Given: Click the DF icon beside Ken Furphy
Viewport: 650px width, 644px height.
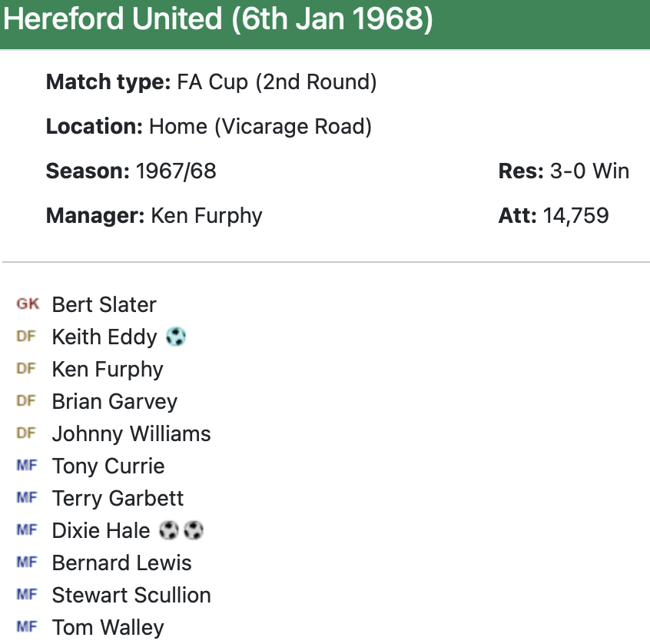Looking at the screenshot, I should click(26, 369).
